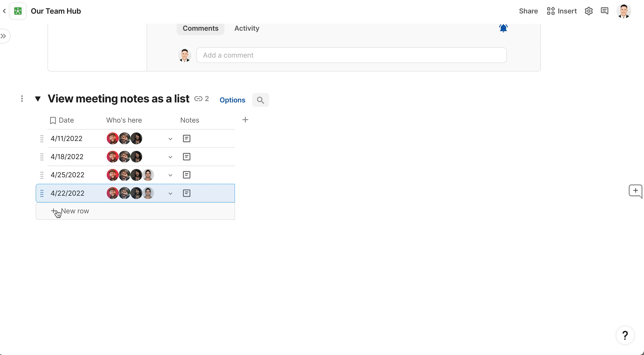644x355 pixels.
Task: Switch to the Activity tab
Action: (247, 28)
